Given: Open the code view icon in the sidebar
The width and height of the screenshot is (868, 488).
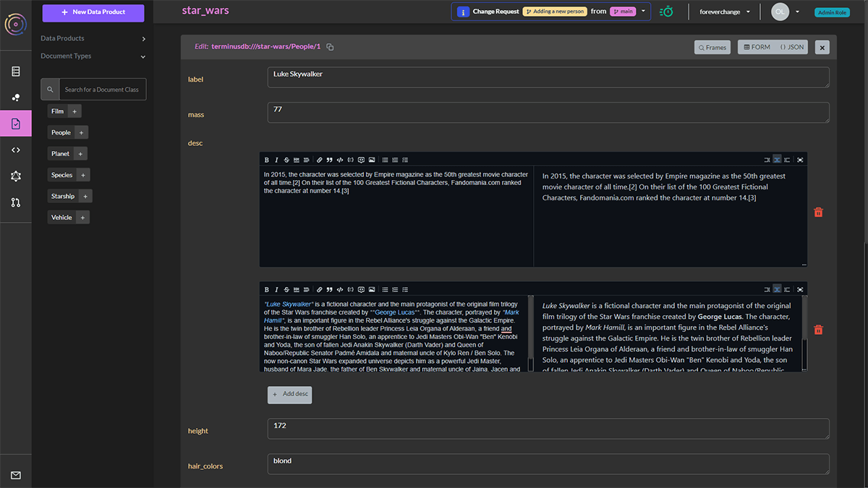Looking at the screenshot, I should coord(15,149).
